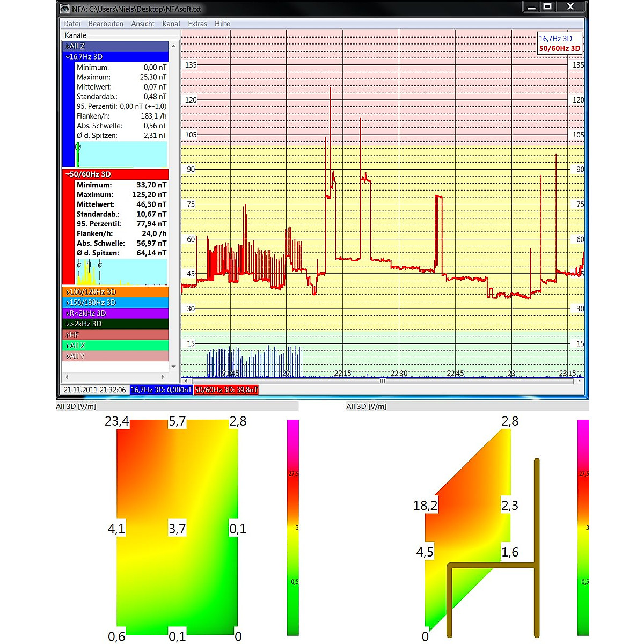Screen dimensions: 644x644
Task: Expand the HF channel entry
Action: (x=68, y=335)
